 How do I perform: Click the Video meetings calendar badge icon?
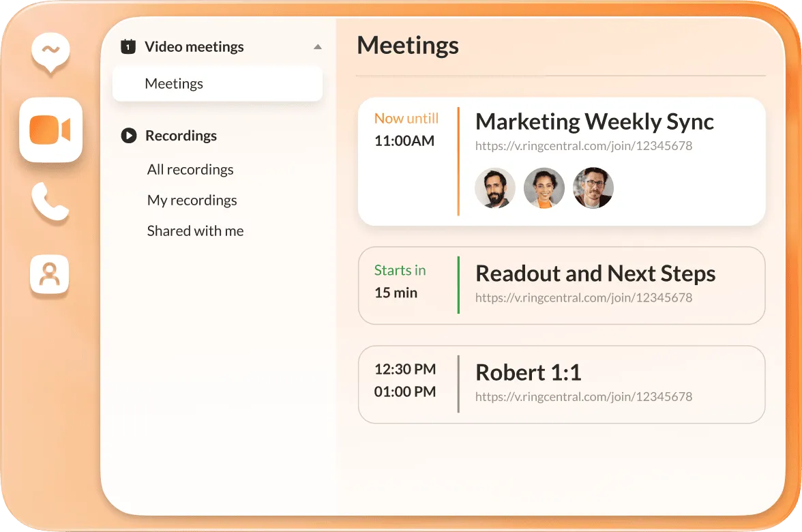click(x=128, y=46)
